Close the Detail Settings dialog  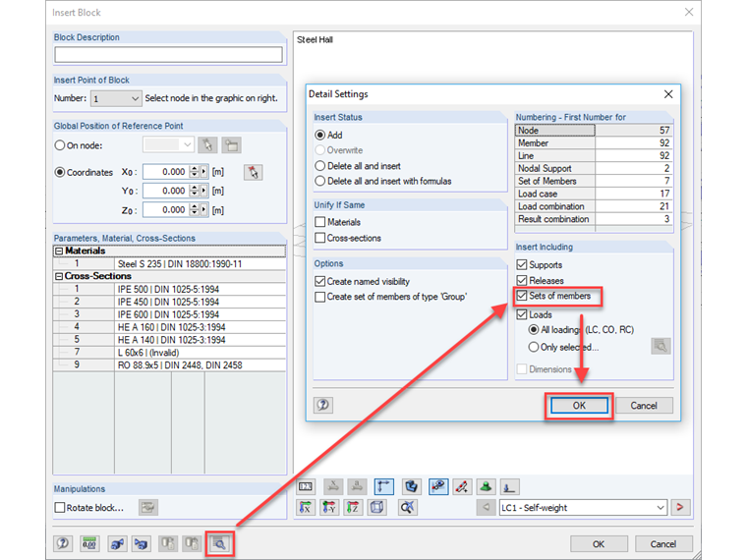pyautogui.click(x=668, y=93)
